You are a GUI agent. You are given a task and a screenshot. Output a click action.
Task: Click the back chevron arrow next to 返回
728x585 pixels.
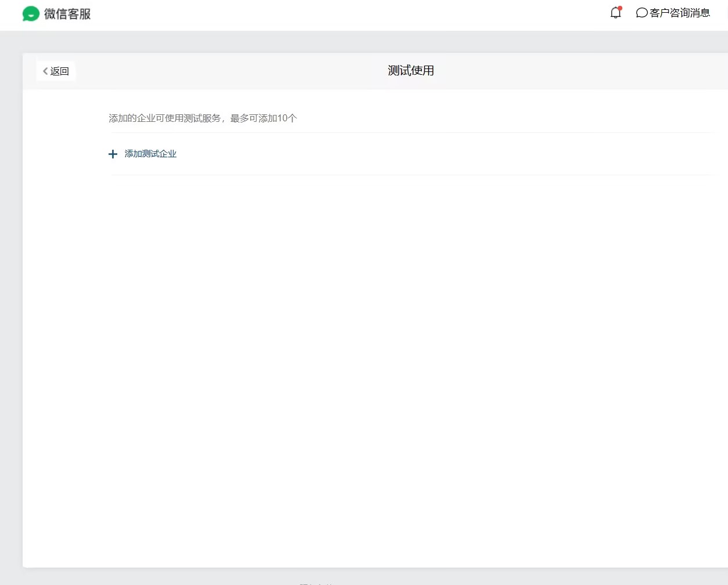[x=45, y=71]
